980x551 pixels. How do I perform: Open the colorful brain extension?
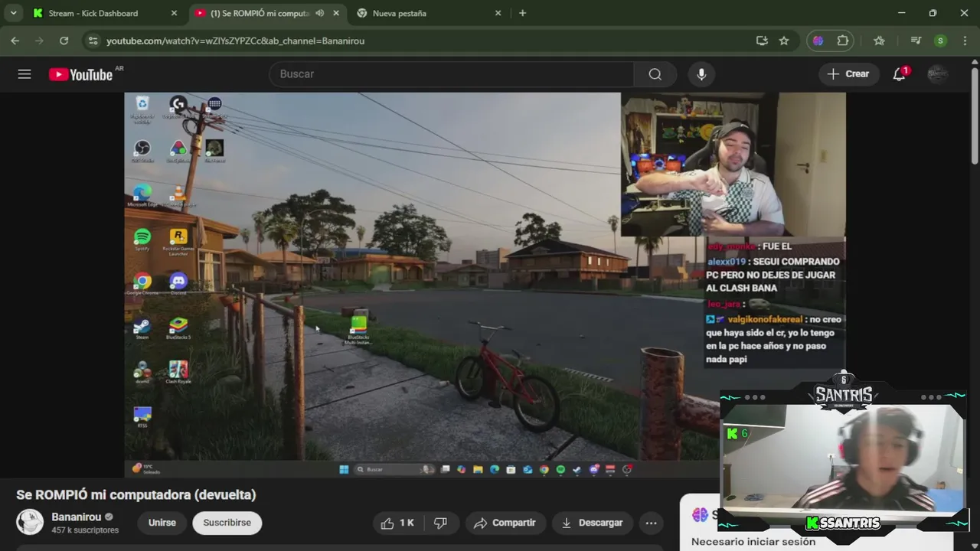pos(818,41)
